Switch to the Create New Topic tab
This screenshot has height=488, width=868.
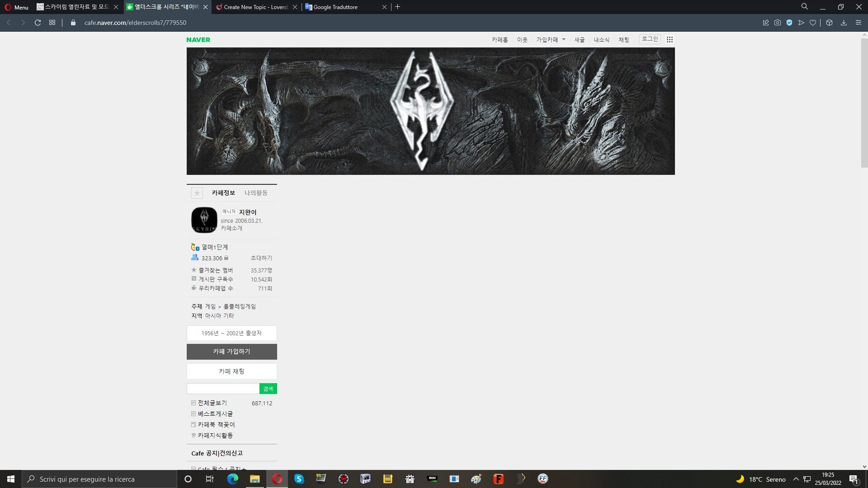point(256,7)
